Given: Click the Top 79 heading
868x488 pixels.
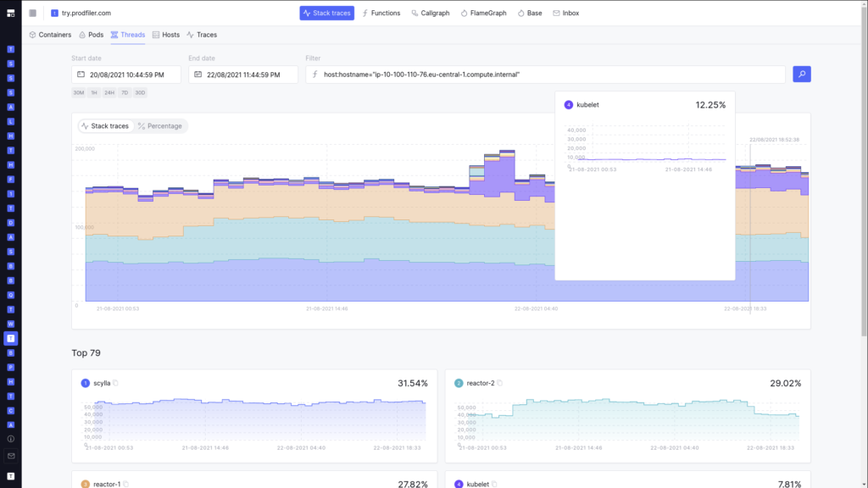Looking at the screenshot, I should click(86, 353).
